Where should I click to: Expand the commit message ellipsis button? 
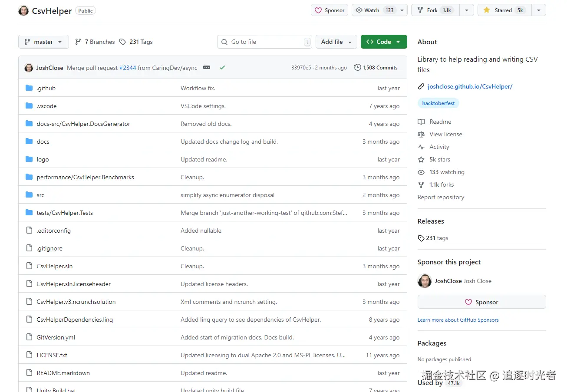click(207, 68)
